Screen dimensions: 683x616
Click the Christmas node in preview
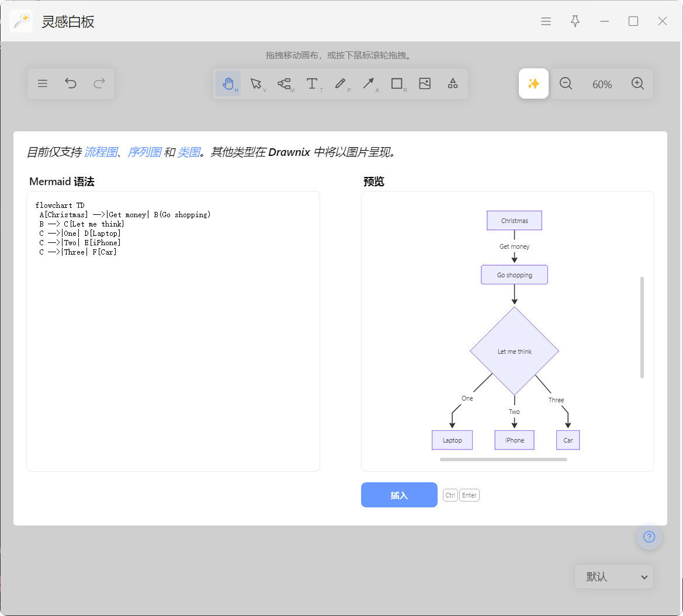(514, 221)
